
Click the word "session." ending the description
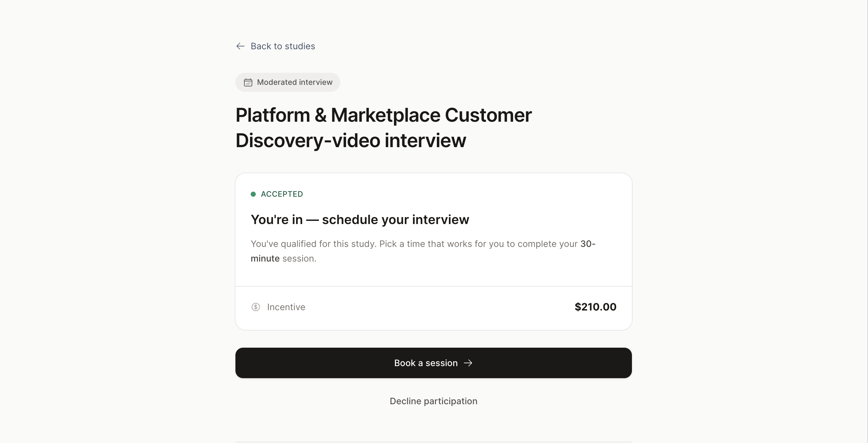[x=299, y=259]
